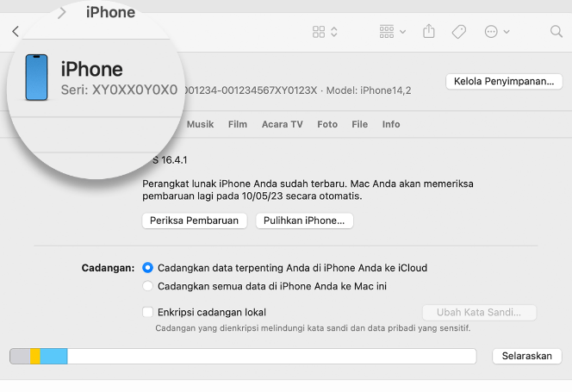This screenshot has width=572, height=392.
Task: Click the Tags icon
Action: click(x=459, y=32)
